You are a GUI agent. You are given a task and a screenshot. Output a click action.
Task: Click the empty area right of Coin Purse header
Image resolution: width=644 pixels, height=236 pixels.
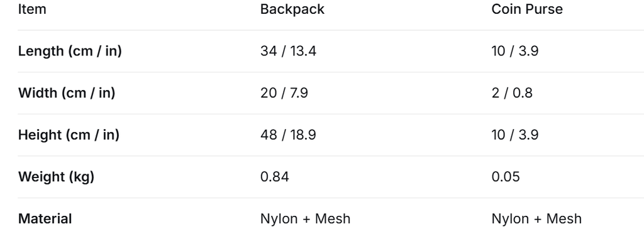(604, 9)
